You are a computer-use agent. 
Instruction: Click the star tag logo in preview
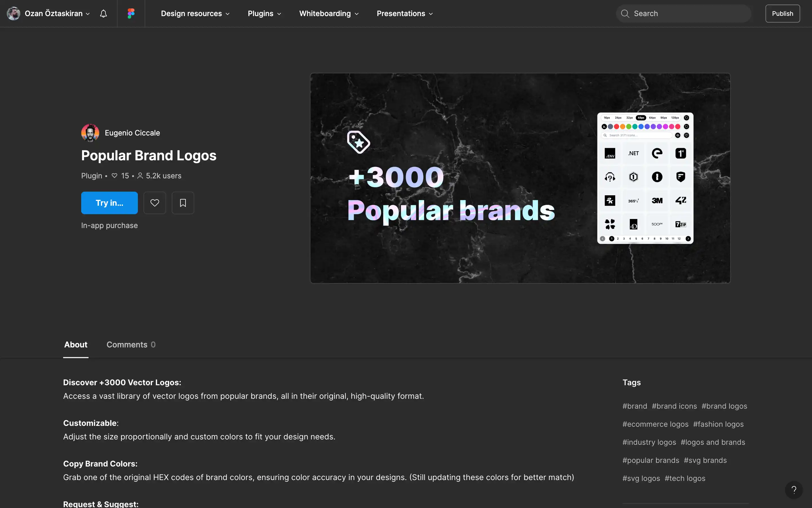(x=358, y=142)
